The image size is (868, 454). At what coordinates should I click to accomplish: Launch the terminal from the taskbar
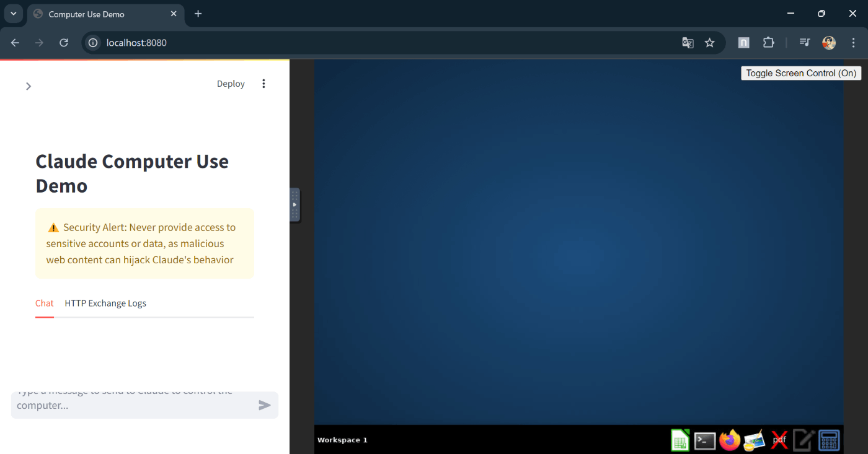[705, 440]
